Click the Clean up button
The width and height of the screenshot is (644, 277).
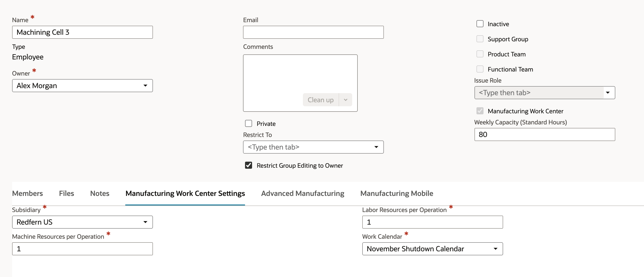pos(321,100)
